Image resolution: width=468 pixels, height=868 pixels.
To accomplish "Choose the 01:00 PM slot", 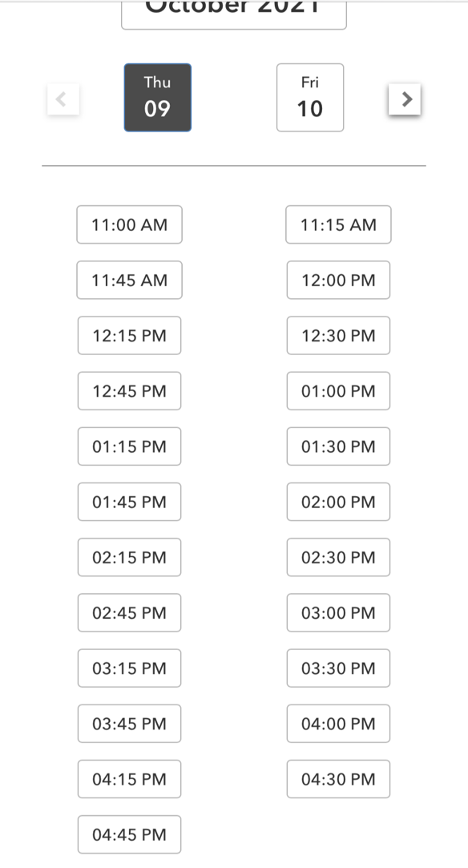I will tap(338, 391).
